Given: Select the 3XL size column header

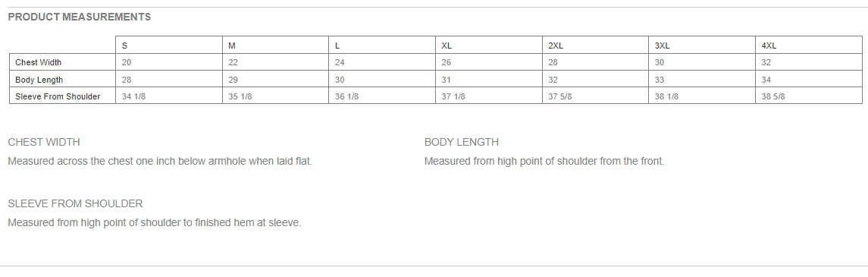Looking at the screenshot, I should click(702, 46).
